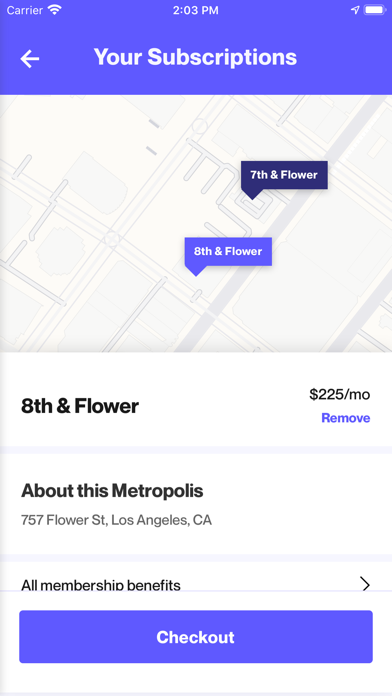The width and height of the screenshot is (392, 696).
Task: Proceed with the Checkout button
Action: [x=196, y=637]
